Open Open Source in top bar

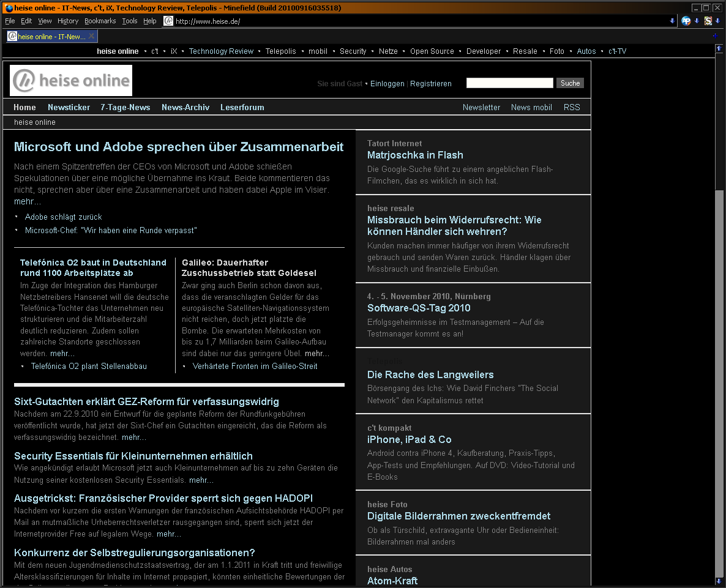click(432, 51)
